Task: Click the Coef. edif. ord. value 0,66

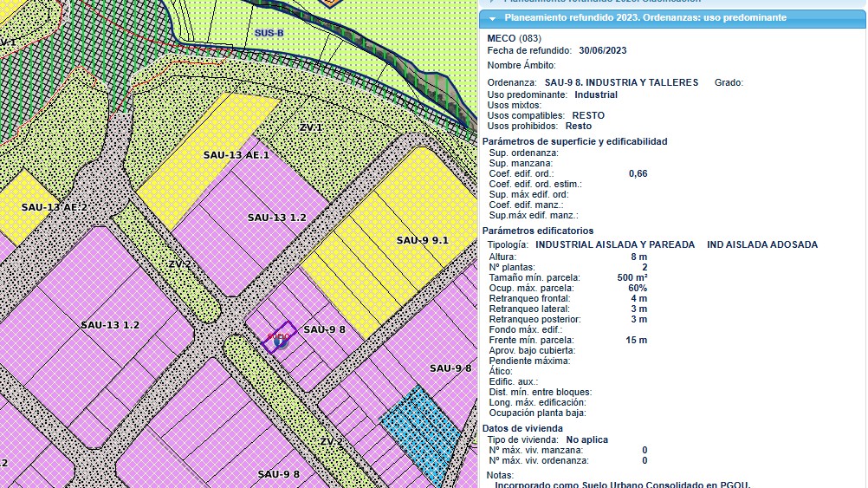Action: pos(638,173)
